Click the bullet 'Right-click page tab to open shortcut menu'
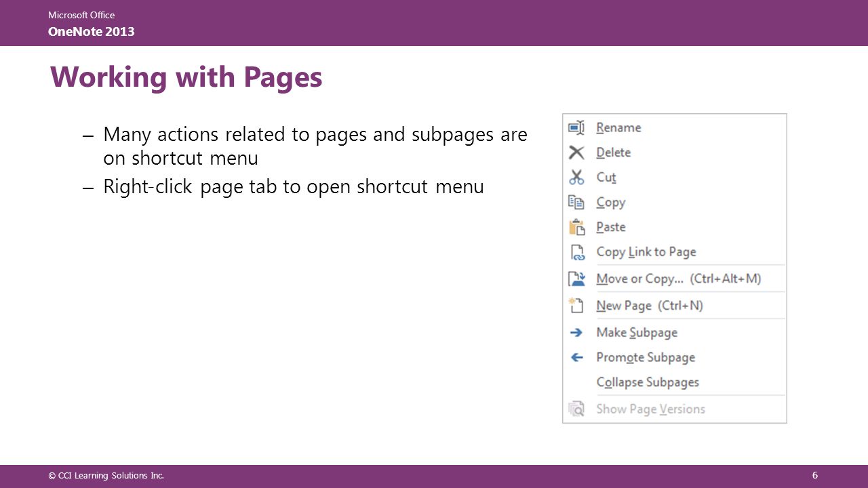Screen dimensions: 868x488 (293, 186)
